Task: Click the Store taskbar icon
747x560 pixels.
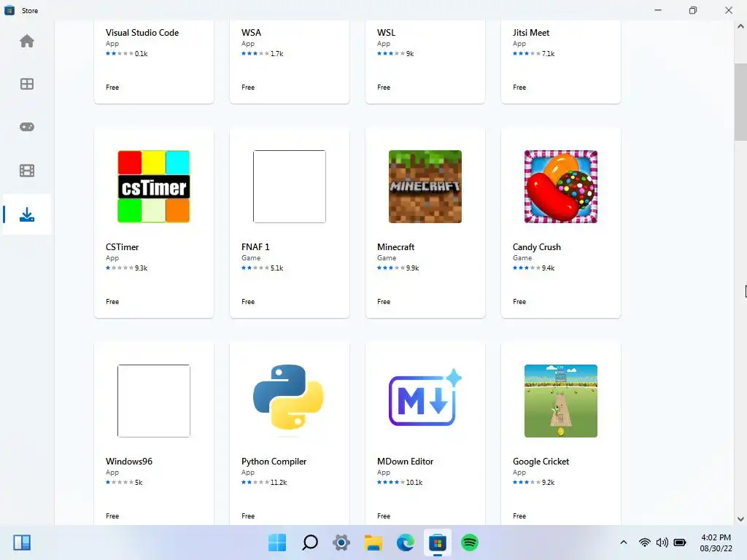Action: click(x=438, y=542)
